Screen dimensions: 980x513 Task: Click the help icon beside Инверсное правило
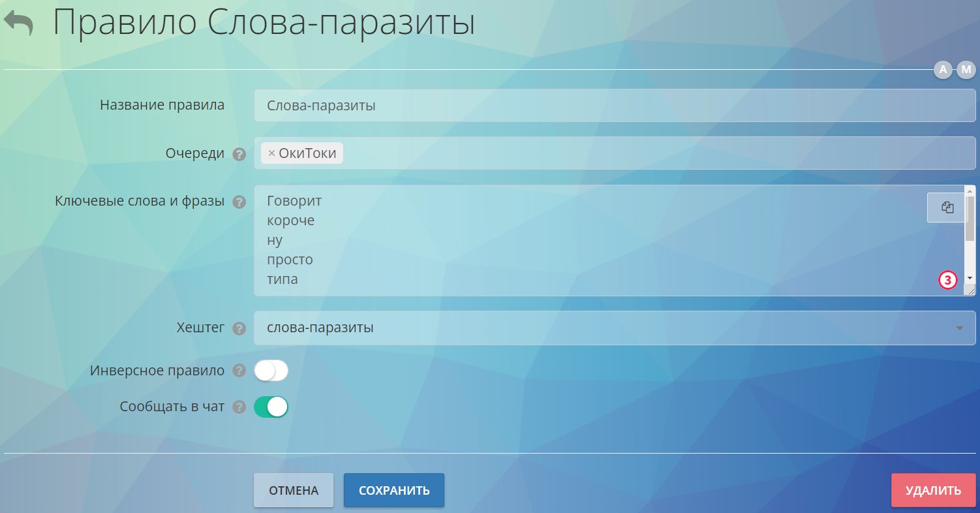pos(239,370)
